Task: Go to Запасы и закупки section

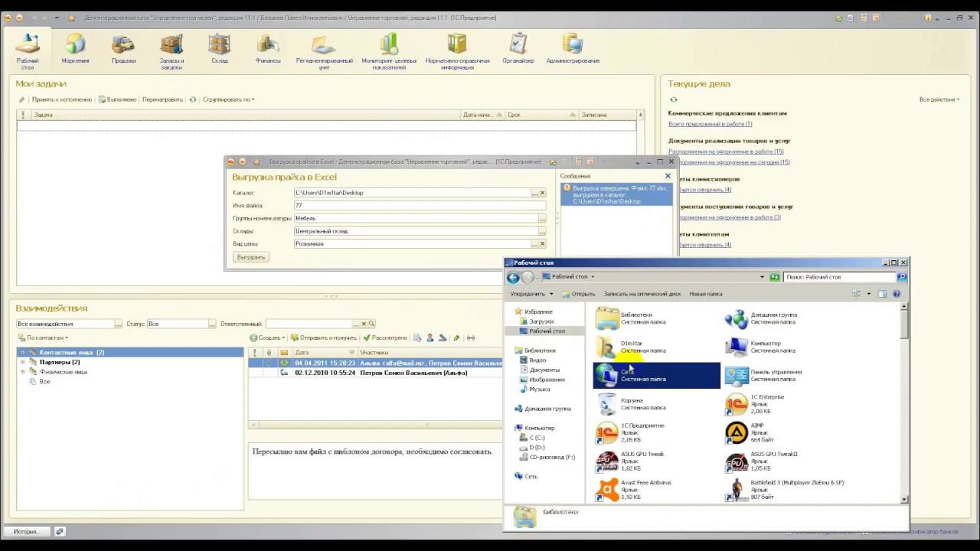Action: 171,52
